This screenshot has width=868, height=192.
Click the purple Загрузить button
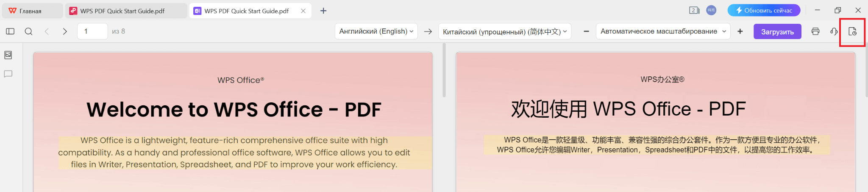tap(777, 31)
